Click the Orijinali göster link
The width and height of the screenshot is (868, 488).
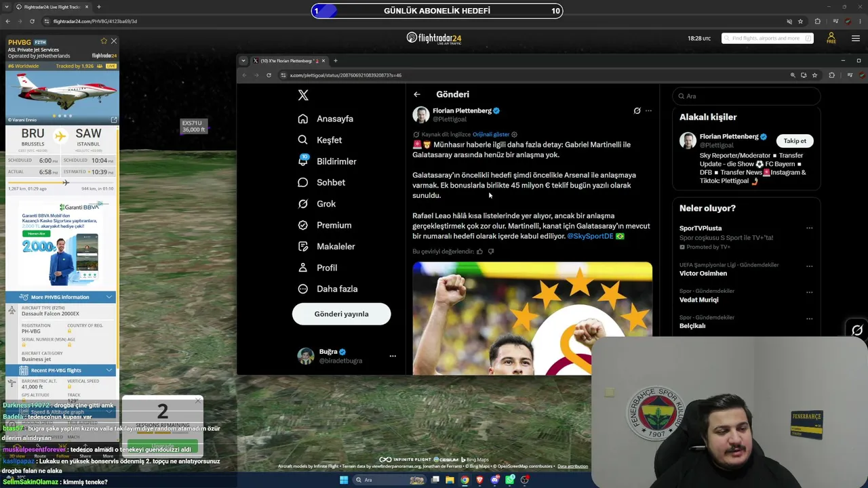click(491, 134)
